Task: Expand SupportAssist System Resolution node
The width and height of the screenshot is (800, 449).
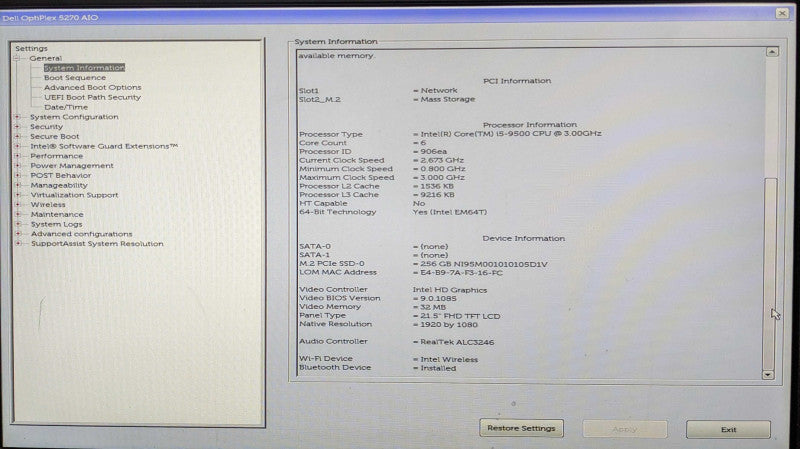Action: 17,243
